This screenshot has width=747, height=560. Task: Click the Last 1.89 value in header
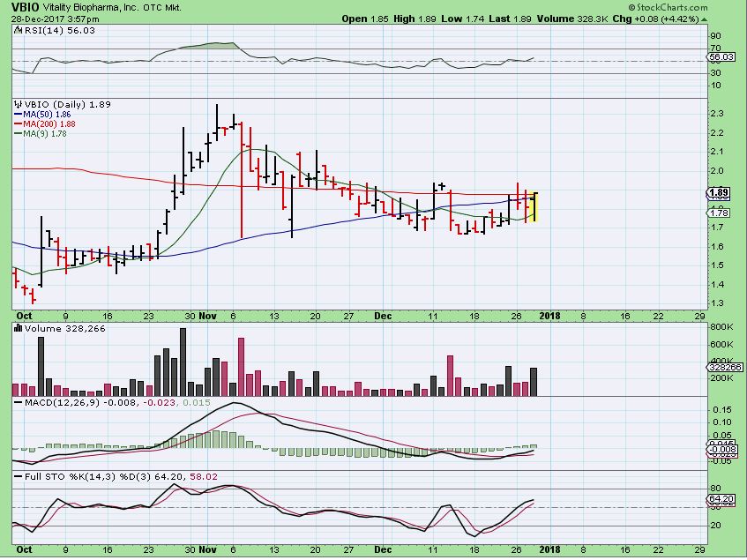point(510,19)
